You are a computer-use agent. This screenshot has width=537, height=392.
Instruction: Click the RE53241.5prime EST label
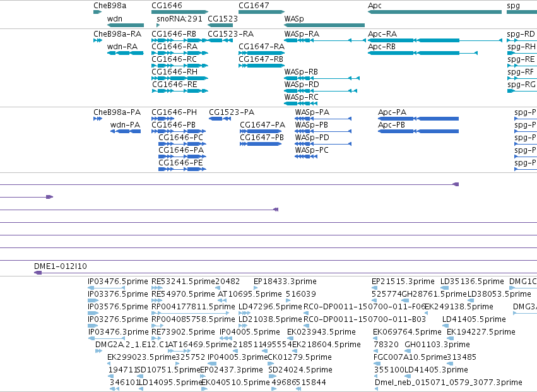183,282
